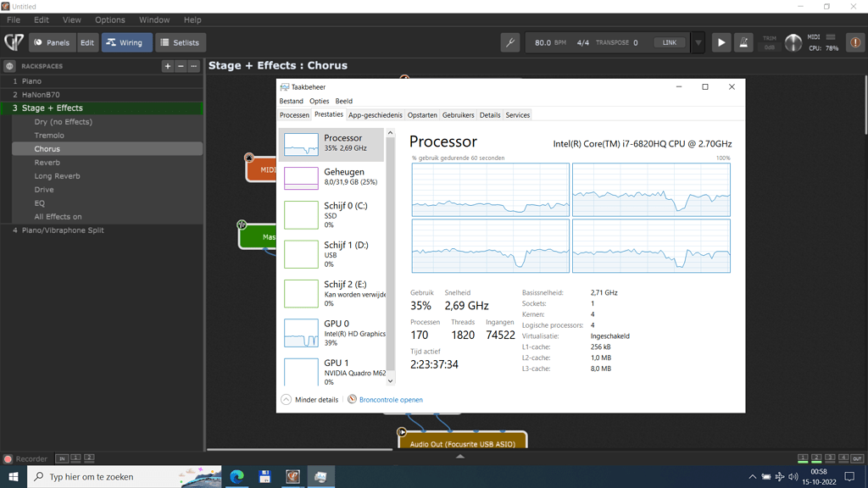Open the dropdown arrow left of Play

point(698,42)
